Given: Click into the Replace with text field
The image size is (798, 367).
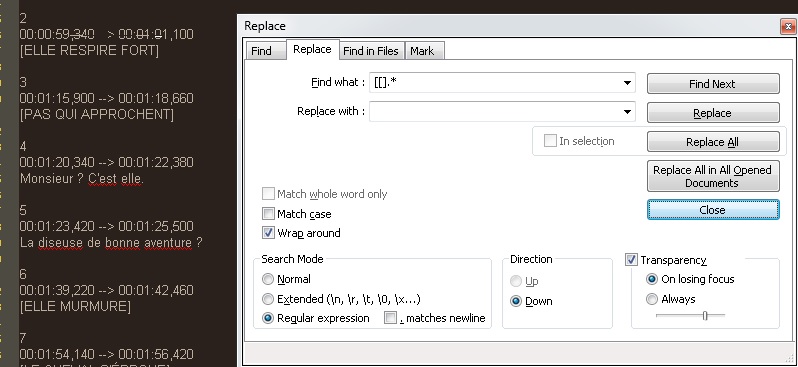Looking at the screenshot, I should point(495,111).
